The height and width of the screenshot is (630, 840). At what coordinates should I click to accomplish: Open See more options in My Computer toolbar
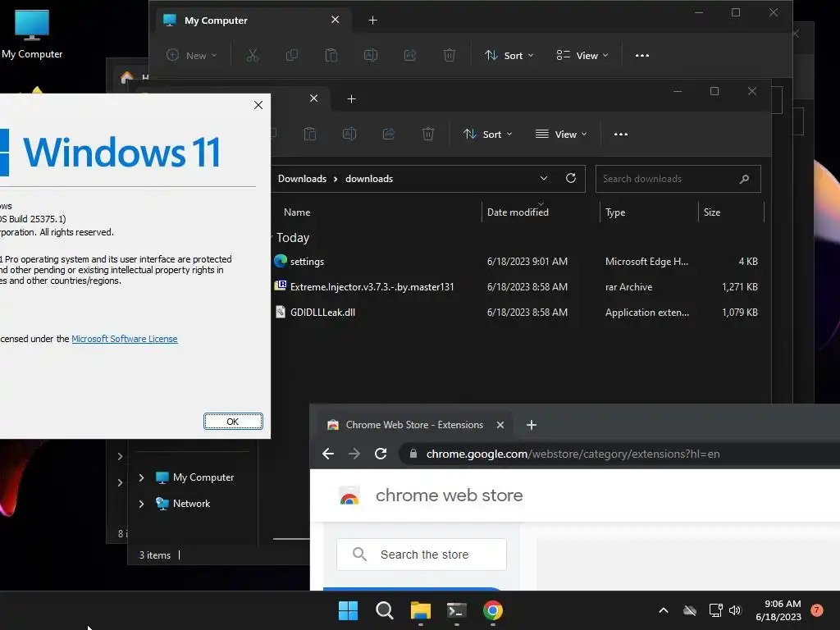(641, 55)
